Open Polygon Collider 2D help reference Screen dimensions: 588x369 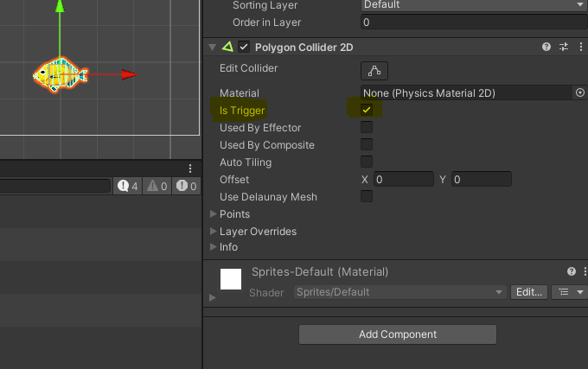click(546, 47)
